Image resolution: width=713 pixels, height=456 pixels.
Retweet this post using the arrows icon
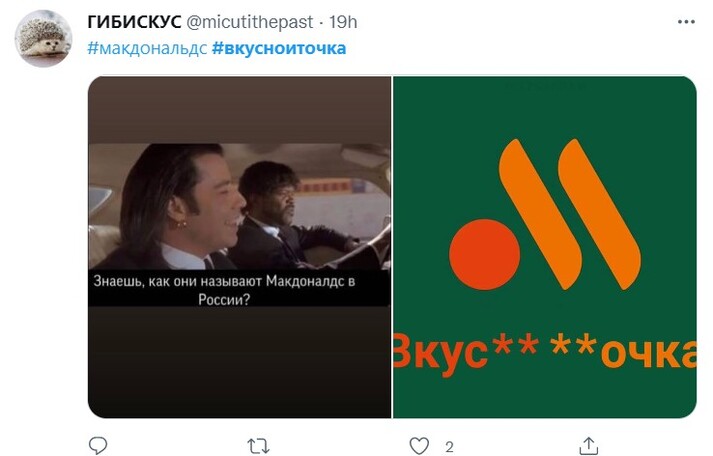(x=258, y=446)
